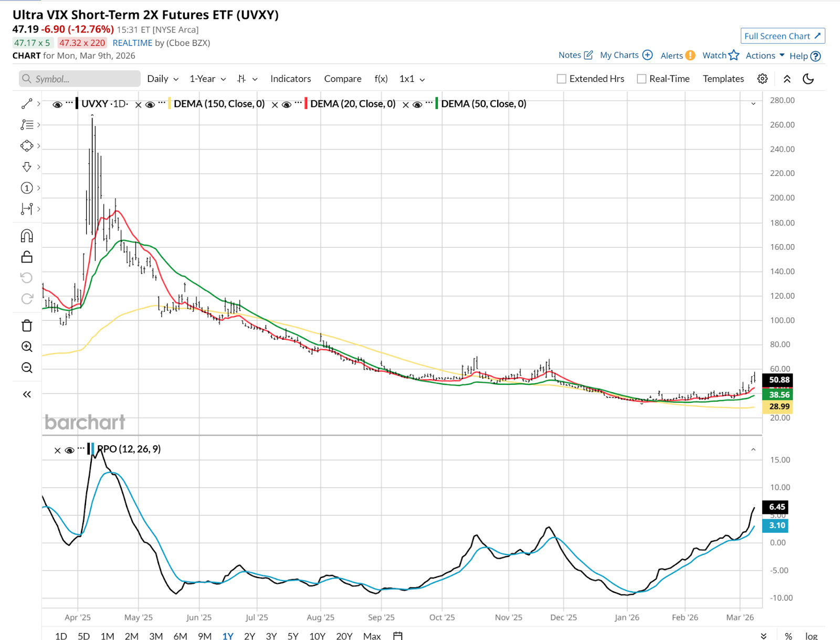Image resolution: width=840 pixels, height=640 pixels.
Task: Open the Actions dropdown menu
Action: 765,56
